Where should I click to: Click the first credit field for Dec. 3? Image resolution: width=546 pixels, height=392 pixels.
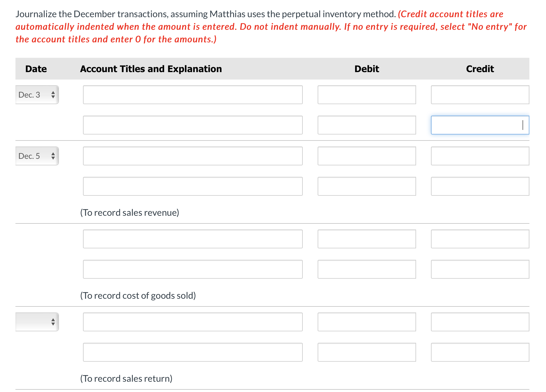point(480,95)
